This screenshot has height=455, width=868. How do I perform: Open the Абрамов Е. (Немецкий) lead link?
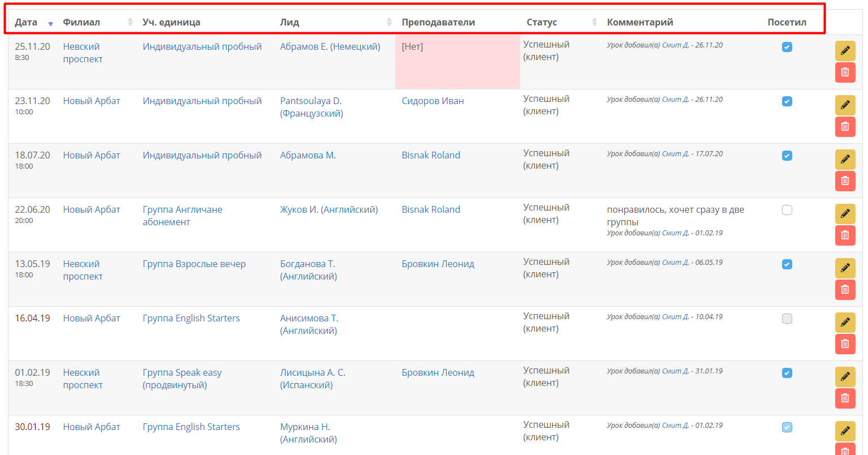coord(330,46)
